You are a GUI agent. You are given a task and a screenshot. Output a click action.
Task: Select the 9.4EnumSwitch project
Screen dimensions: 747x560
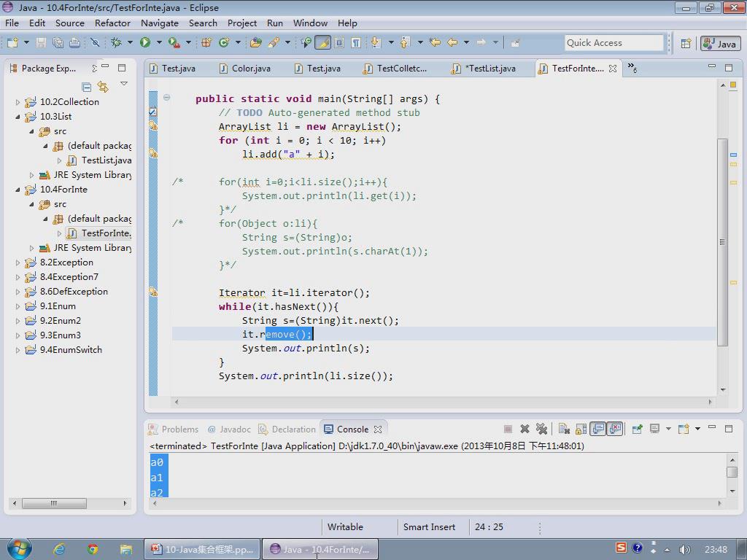[64, 350]
